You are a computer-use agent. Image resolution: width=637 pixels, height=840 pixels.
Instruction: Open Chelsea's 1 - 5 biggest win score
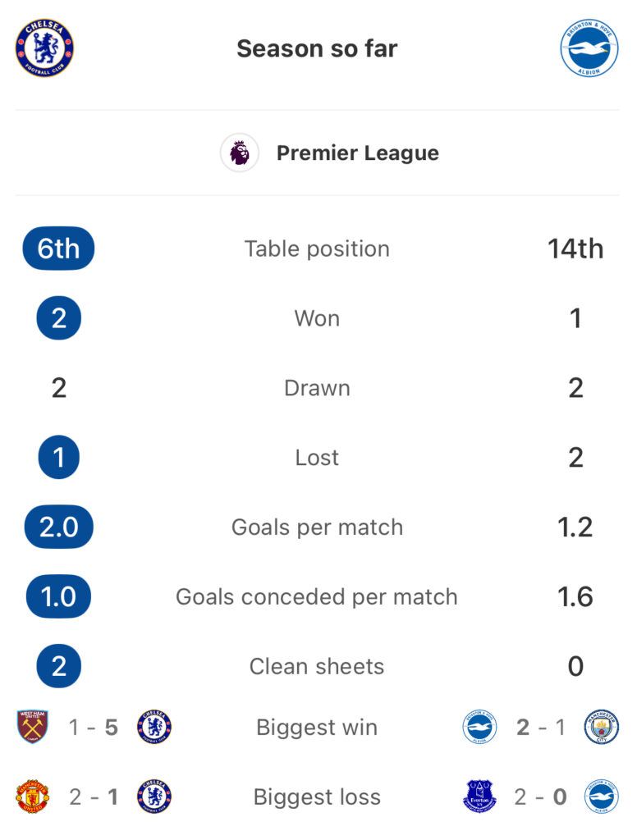tap(94, 728)
